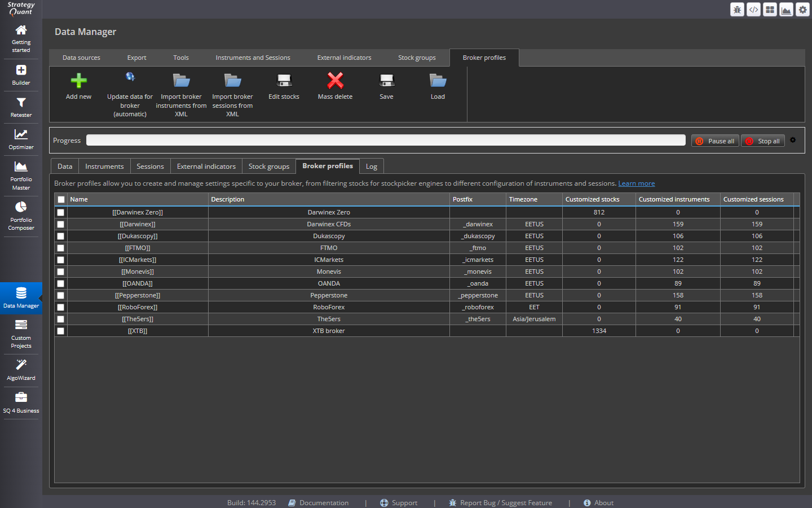
Task: Open the Builder module
Action: coord(21,75)
